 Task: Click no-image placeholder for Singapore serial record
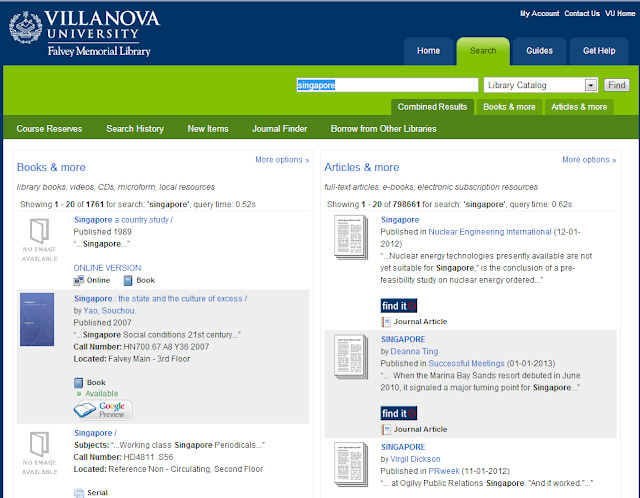[40, 453]
